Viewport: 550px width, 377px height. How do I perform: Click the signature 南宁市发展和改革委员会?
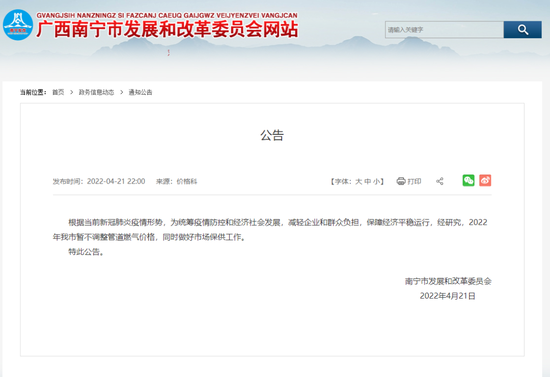(x=448, y=281)
